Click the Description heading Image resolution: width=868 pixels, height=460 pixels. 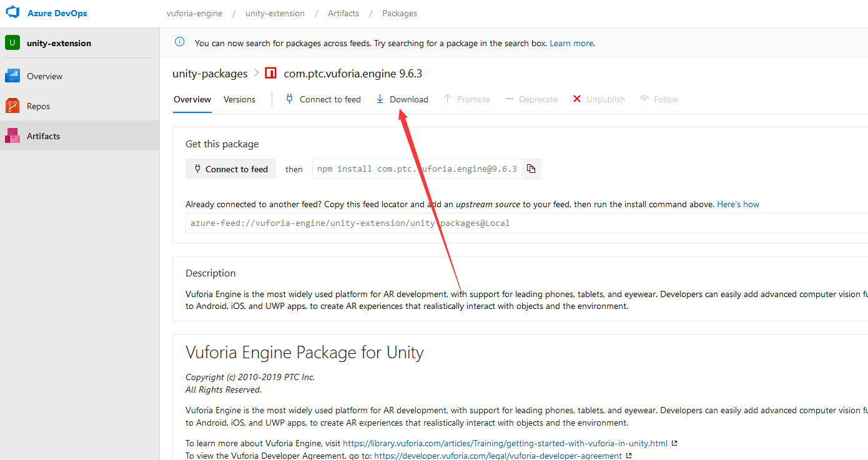[210, 273]
